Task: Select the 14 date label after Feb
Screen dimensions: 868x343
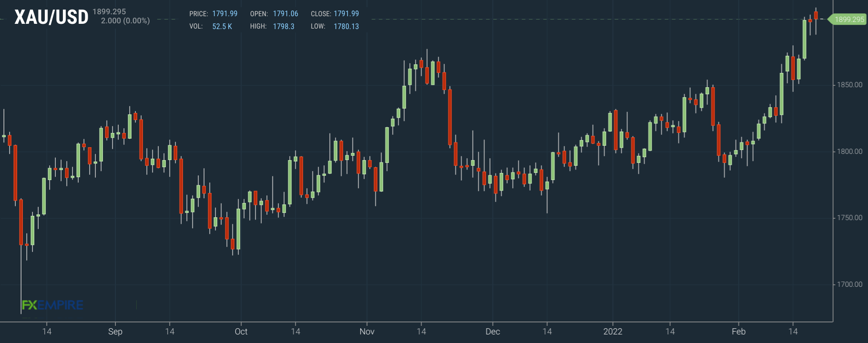Action: tap(793, 332)
